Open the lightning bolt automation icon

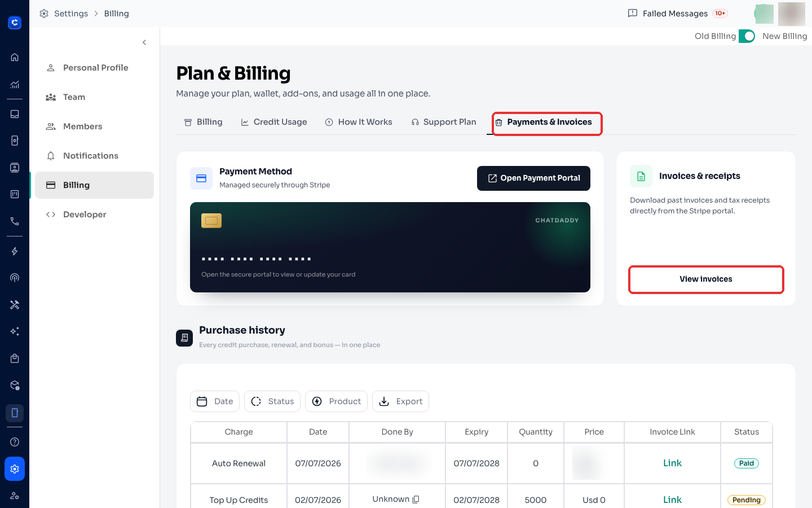pyautogui.click(x=15, y=251)
